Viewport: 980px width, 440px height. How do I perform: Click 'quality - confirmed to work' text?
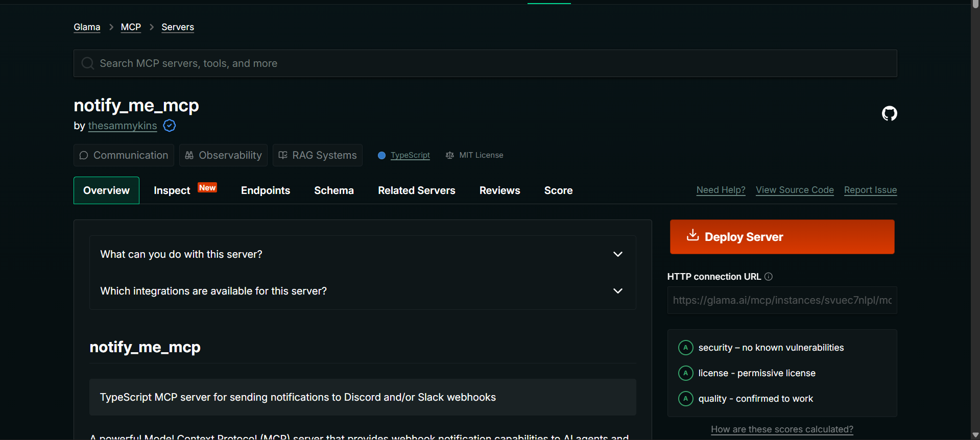(x=756, y=399)
